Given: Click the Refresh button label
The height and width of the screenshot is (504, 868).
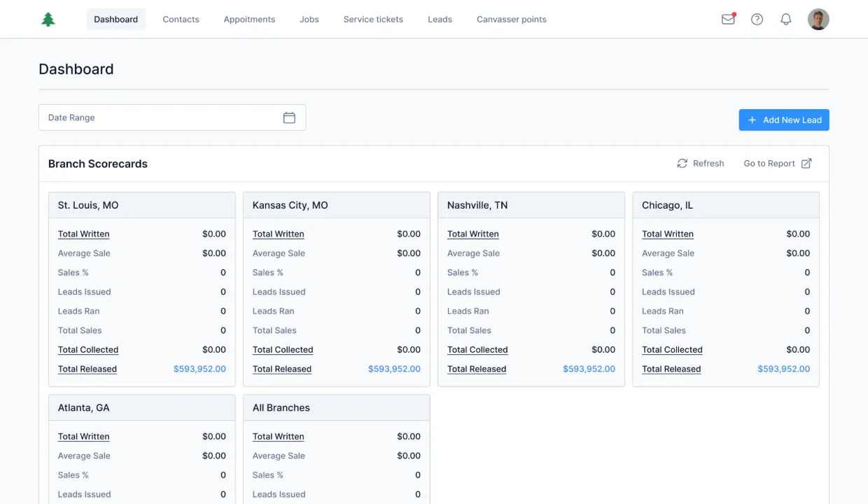Looking at the screenshot, I should coord(708,163).
